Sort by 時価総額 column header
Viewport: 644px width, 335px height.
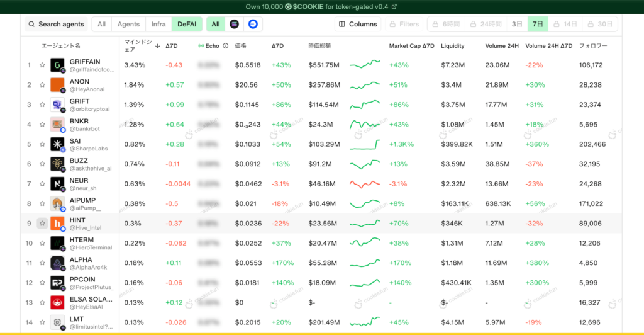coord(319,46)
